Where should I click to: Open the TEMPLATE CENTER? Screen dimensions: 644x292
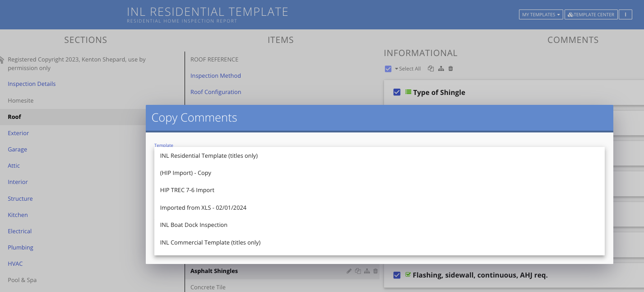click(591, 14)
